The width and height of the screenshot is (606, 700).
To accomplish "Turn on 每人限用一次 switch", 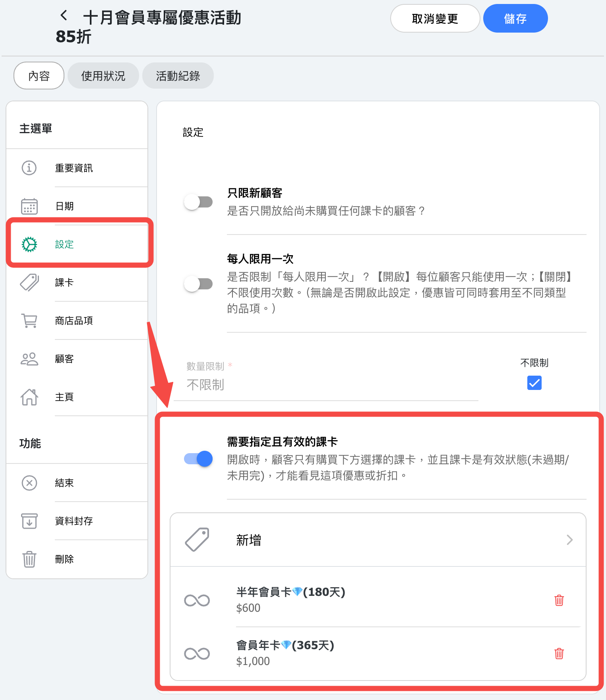I will coord(198,284).
